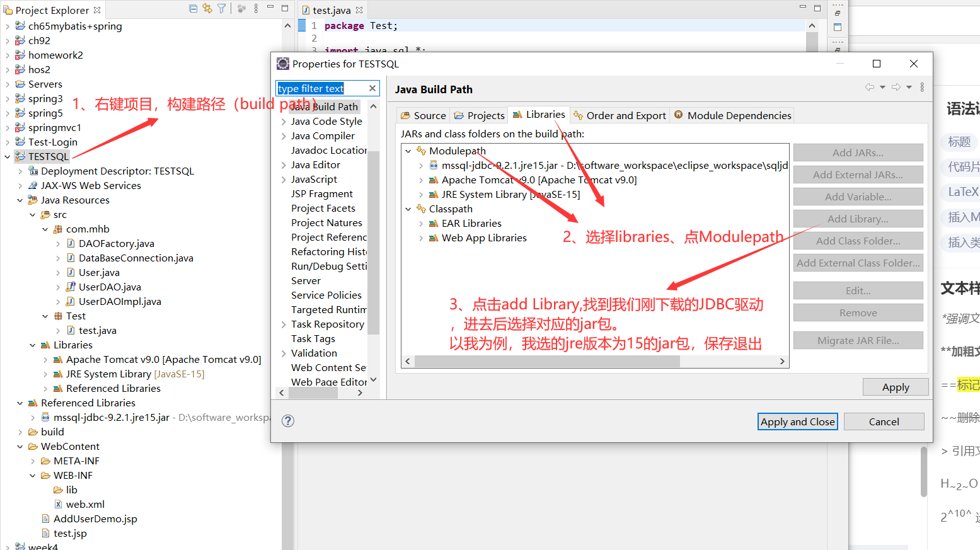Click Apply and Close

797,421
